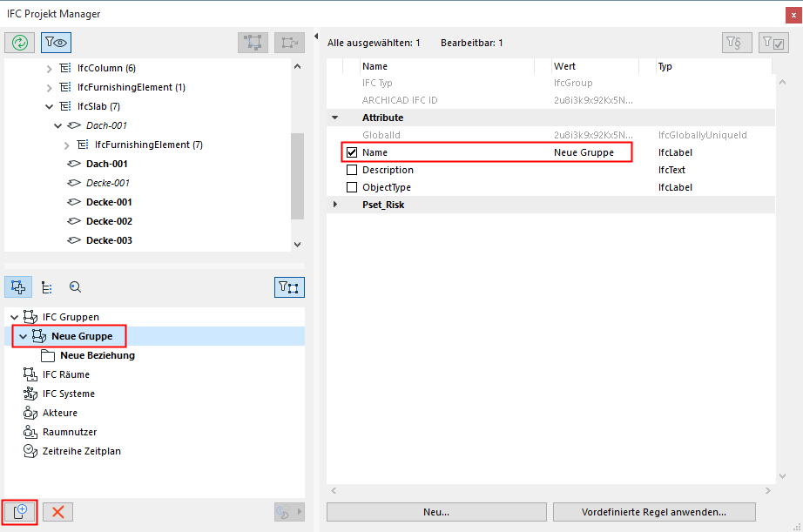Toggle the filter visible elements eye button
Viewport: 803px width, 532px height.
tap(56, 43)
